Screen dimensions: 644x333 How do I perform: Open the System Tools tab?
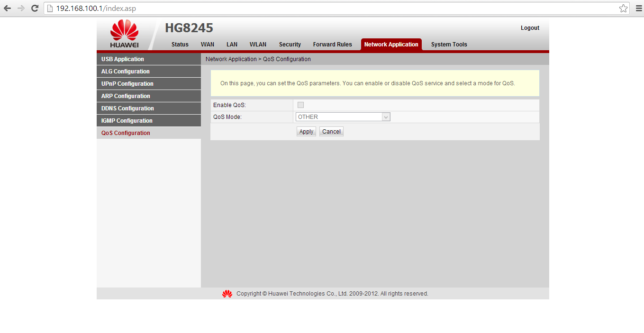[x=449, y=45]
